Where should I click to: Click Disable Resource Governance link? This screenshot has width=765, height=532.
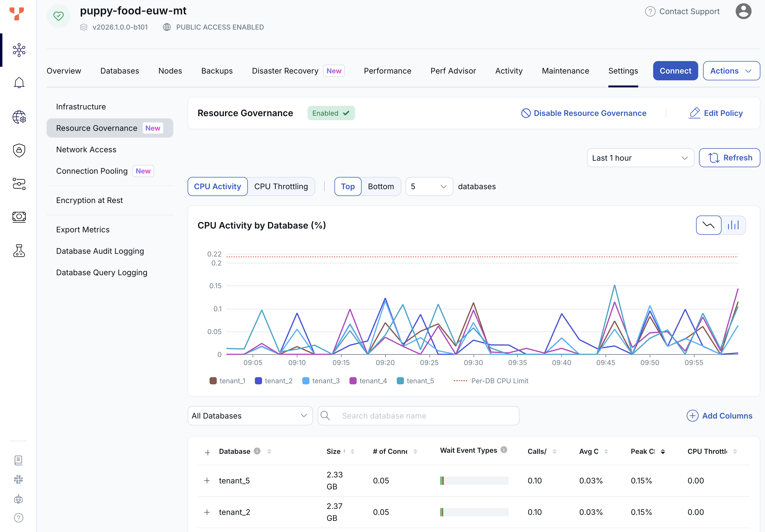[x=584, y=113]
